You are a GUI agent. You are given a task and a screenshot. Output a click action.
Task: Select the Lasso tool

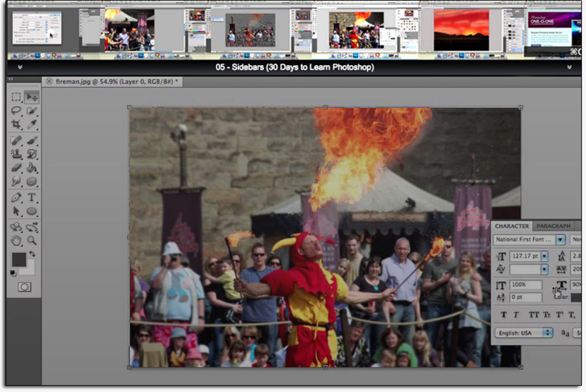(x=16, y=111)
